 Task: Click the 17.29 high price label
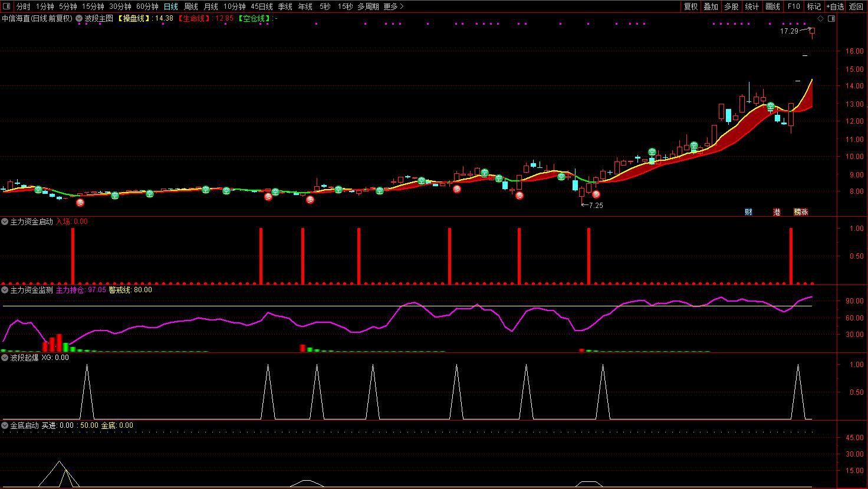789,31
